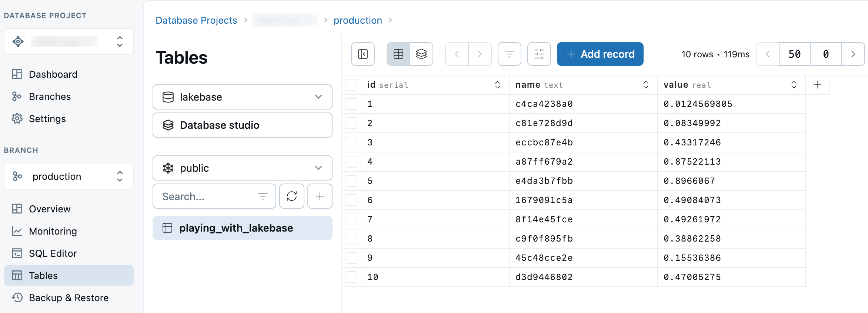Select all rows with header checkbox

(x=351, y=85)
